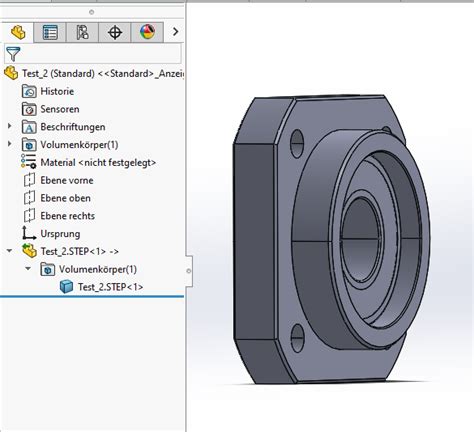
Task: Switch to the PropertyManager tab
Action: (x=50, y=32)
